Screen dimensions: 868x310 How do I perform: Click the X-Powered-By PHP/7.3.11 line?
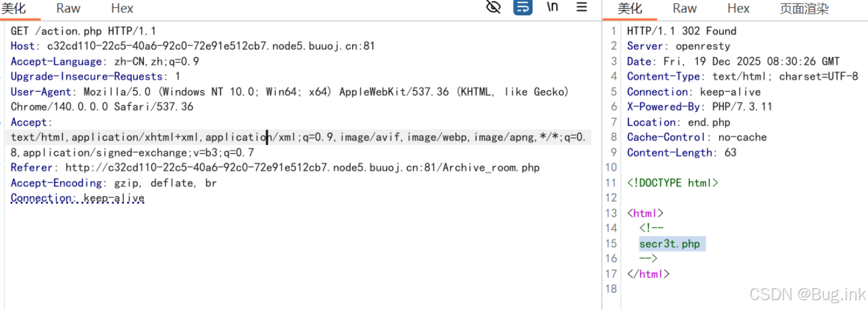pyautogui.click(x=699, y=106)
